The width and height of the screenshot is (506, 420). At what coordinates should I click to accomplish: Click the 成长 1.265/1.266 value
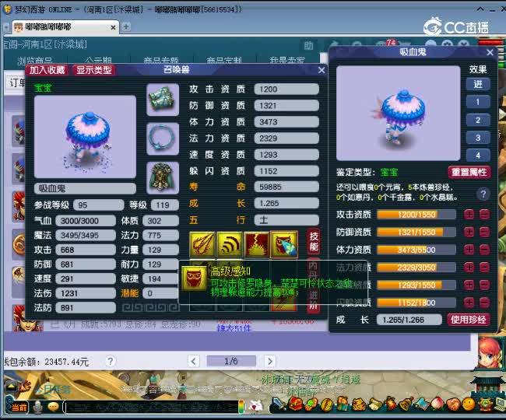(x=409, y=320)
